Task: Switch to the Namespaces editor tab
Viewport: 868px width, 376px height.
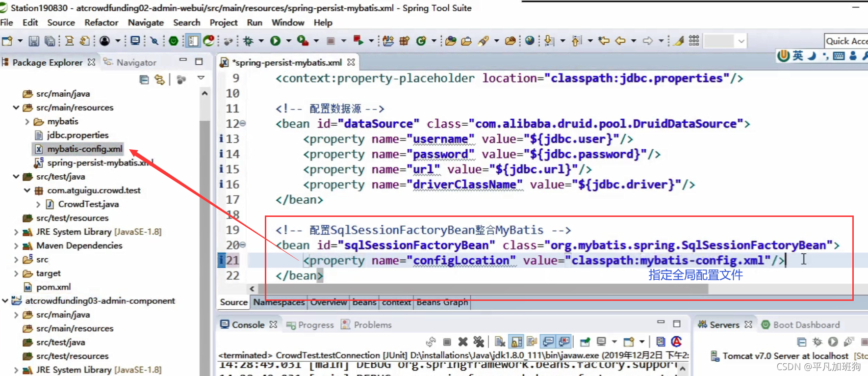Action: click(279, 302)
